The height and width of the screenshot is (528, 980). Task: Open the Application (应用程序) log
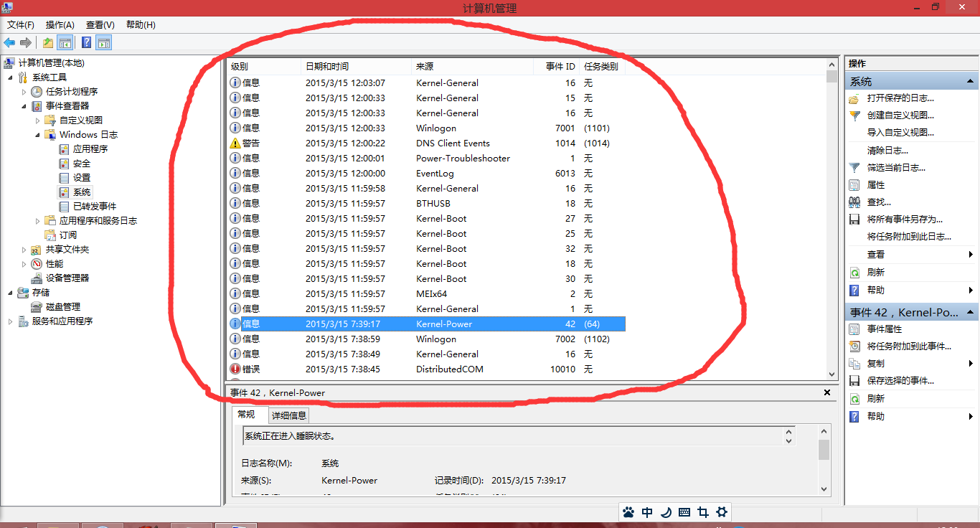coord(90,148)
